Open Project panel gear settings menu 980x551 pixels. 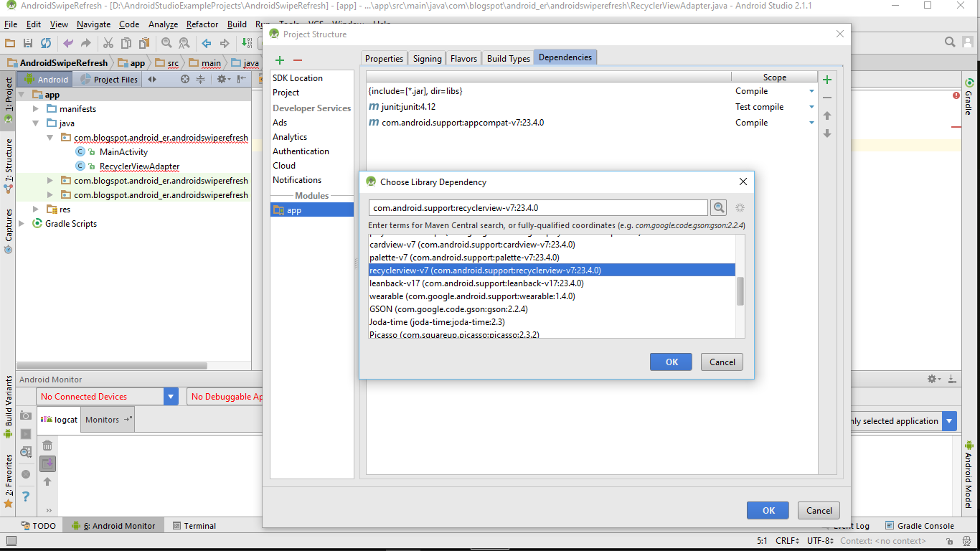click(x=223, y=80)
